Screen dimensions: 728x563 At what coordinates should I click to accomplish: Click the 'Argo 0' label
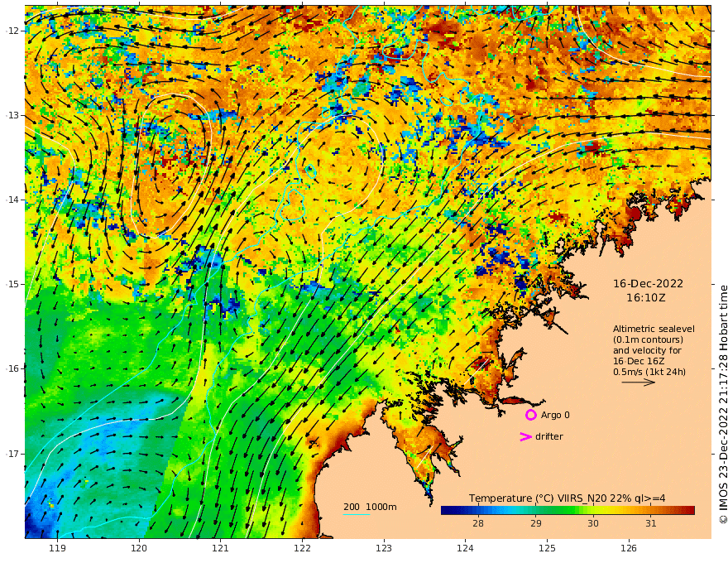[555, 415]
